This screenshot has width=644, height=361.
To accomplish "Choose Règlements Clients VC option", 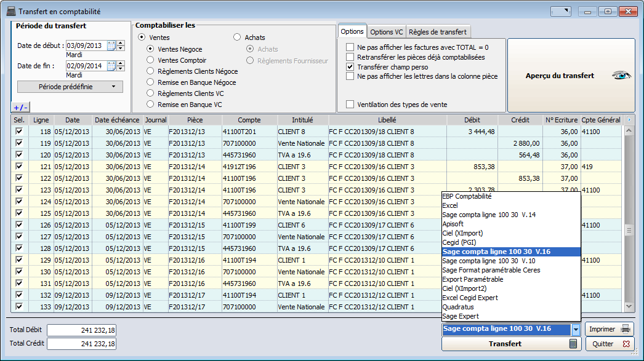I will (x=150, y=93).
